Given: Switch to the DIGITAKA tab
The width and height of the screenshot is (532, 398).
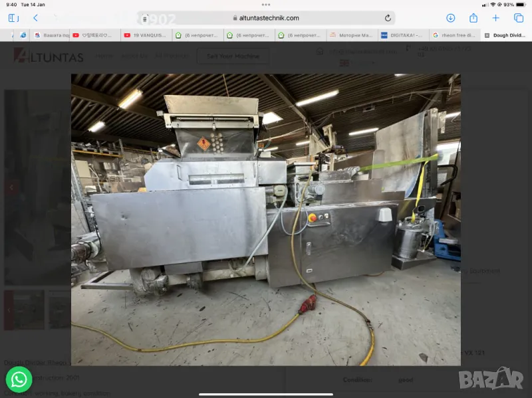Looking at the screenshot, I should coord(402,35).
